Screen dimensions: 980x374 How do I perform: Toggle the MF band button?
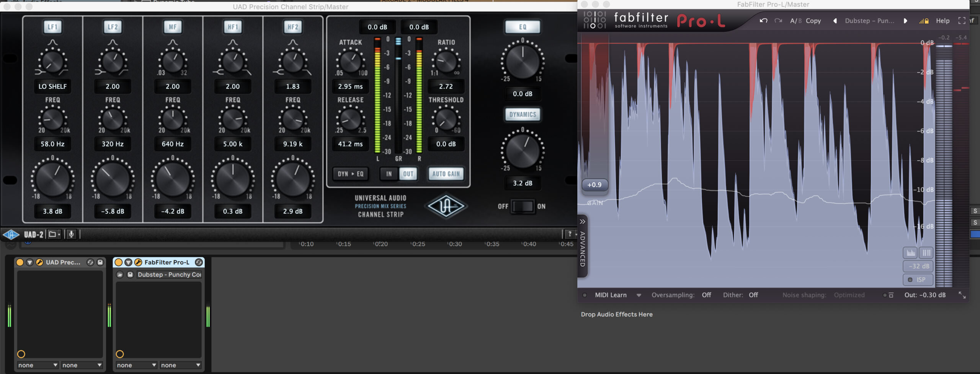[173, 27]
